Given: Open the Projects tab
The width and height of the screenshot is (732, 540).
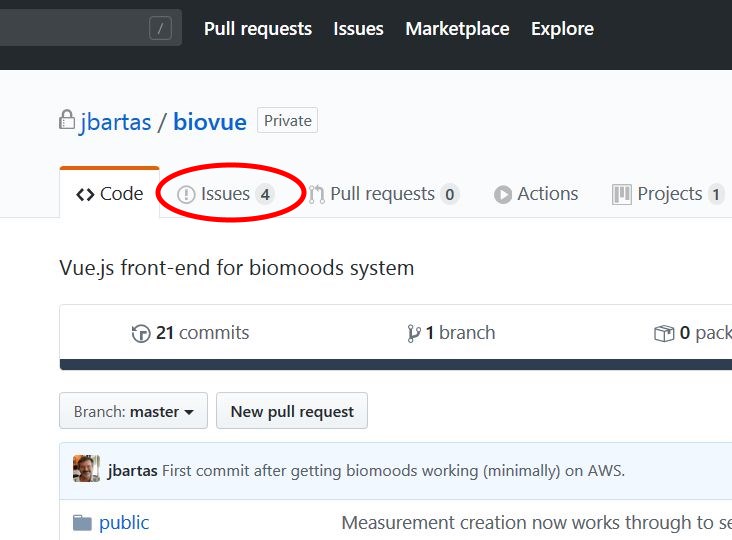Looking at the screenshot, I should 668,194.
